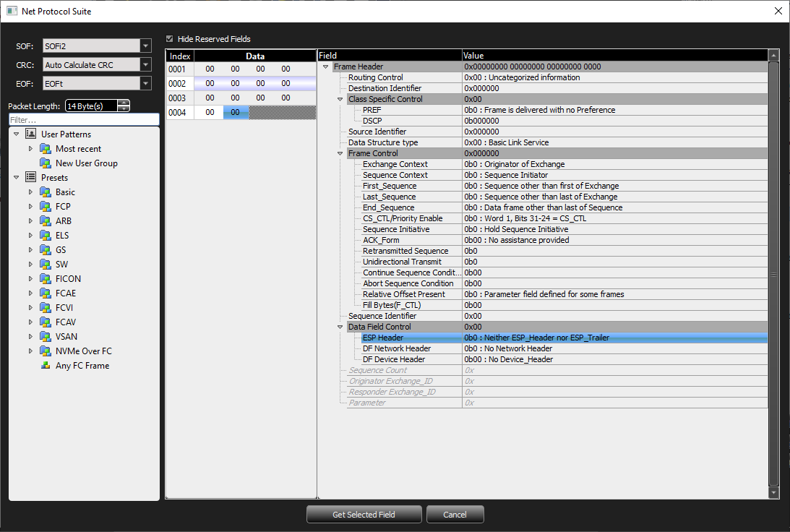Screen dimensions: 790x532
Task: Click the VSAN preset folder icon
Action: pos(46,337)
